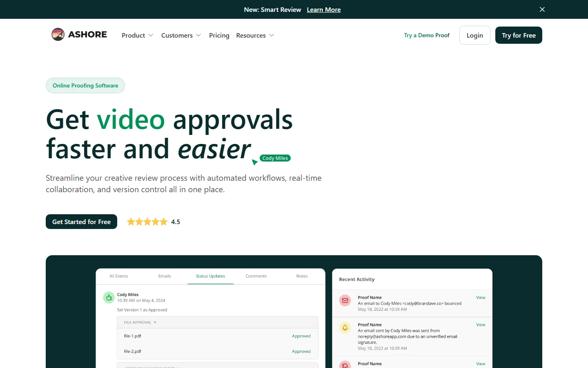This screenshot has height=368, width=588.
Task: Click the Login button
Action: click(475, 35)
